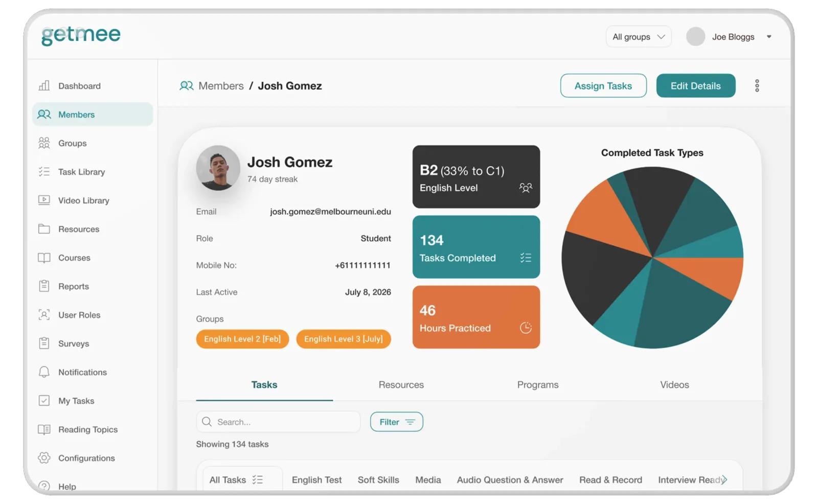Click the Hours Practiced clock icon
This screenshot has height=504, width=818.
(x=526, y=328)
